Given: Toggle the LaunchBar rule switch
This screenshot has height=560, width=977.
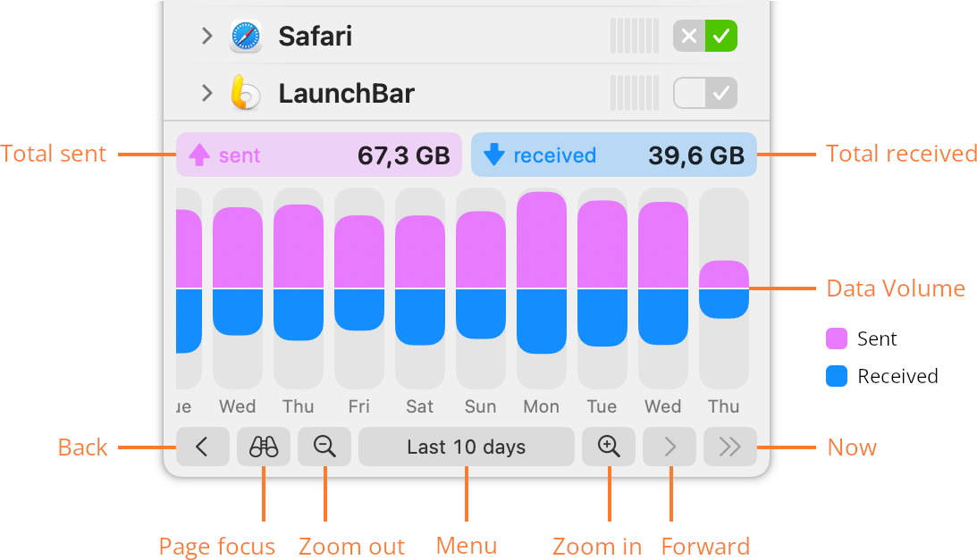Looking at the screenshot, I should pyautogui.click(x=705, y=93).
